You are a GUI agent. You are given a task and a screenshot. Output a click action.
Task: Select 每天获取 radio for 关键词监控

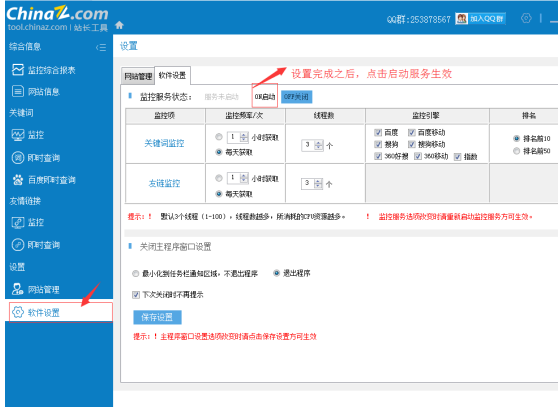[x=219, y=152]
